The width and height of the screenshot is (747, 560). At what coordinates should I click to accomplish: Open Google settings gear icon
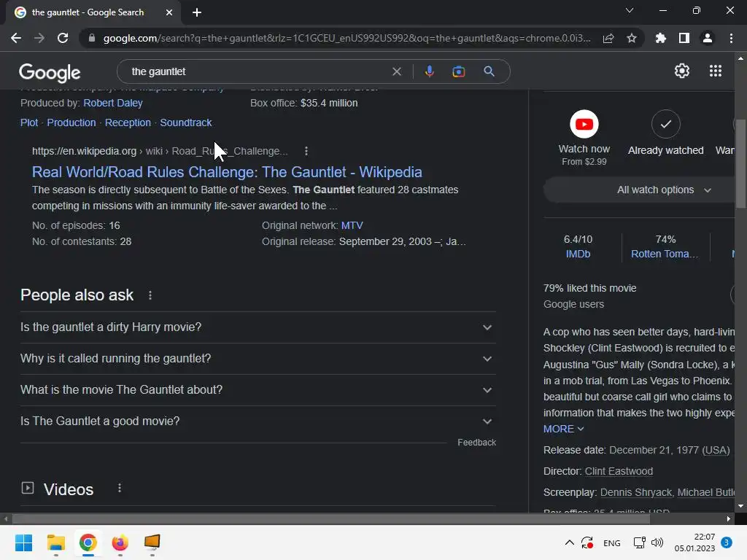tap(682, 71)
